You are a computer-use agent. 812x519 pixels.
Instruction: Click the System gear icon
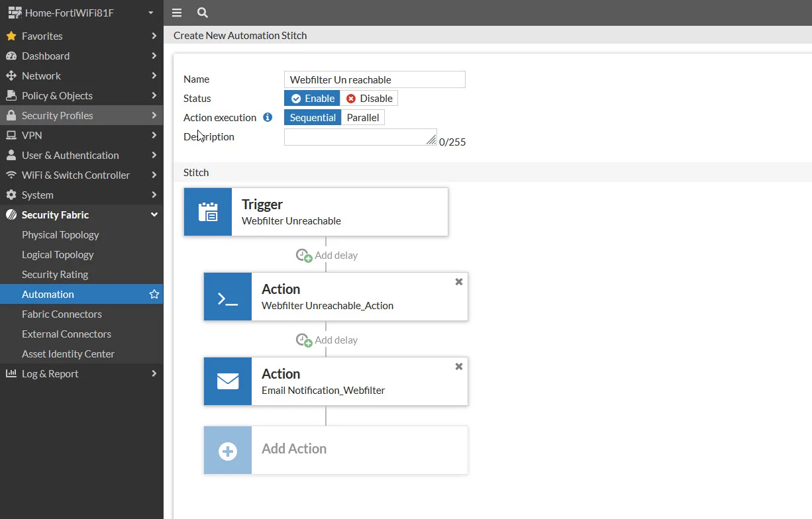[x=11, y=195]
